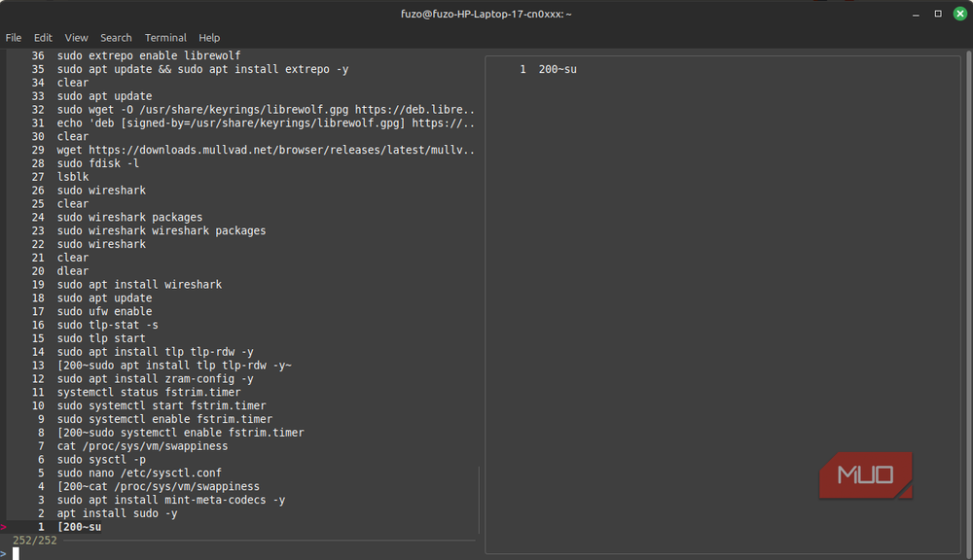
Task: Select the wget mullvad browser download entry
Action: tap(266, 150)
